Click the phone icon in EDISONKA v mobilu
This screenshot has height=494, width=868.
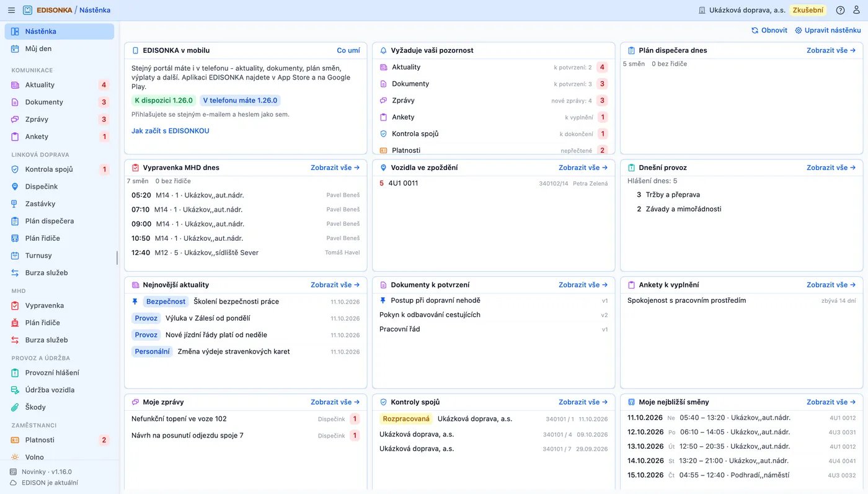click(x=135, y=50)
